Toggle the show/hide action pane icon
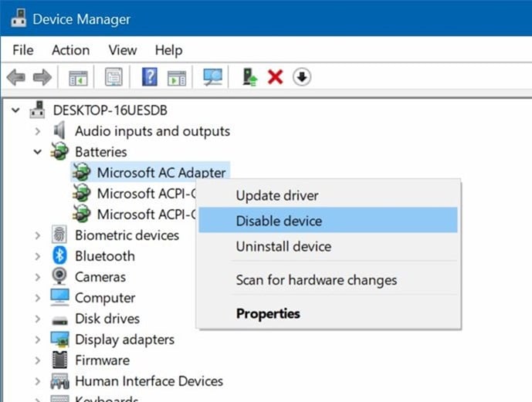 tap(177, 78)
